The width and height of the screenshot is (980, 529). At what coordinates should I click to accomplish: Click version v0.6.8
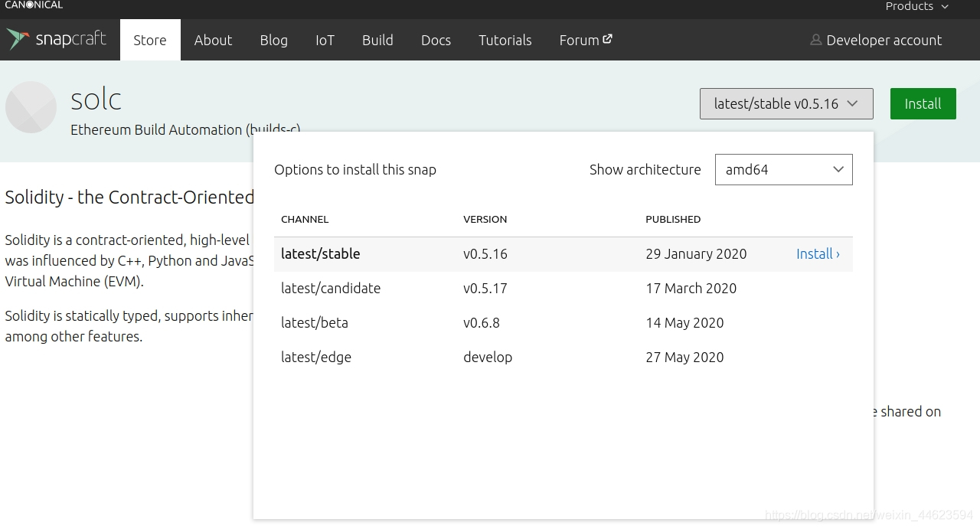(482, 323)
